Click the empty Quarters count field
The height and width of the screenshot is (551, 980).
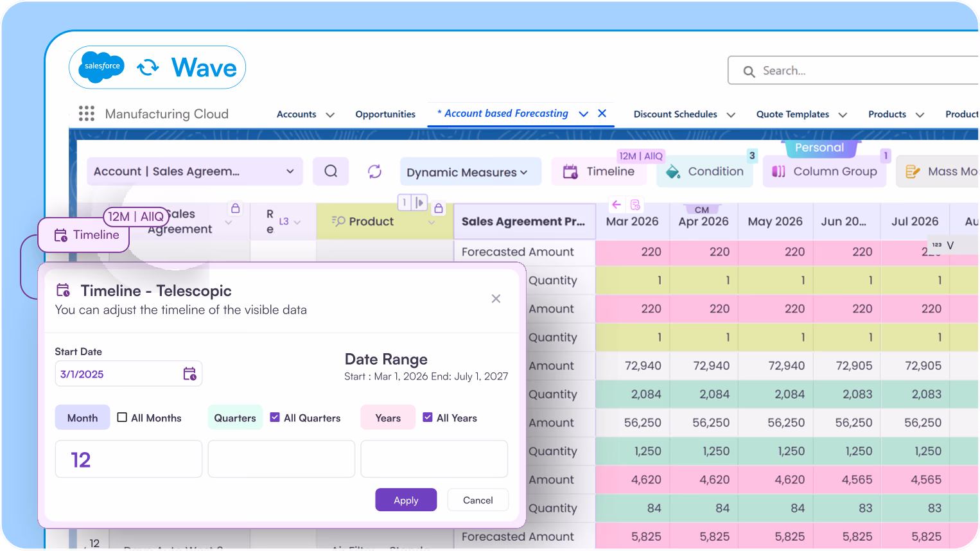pos(281,459)
